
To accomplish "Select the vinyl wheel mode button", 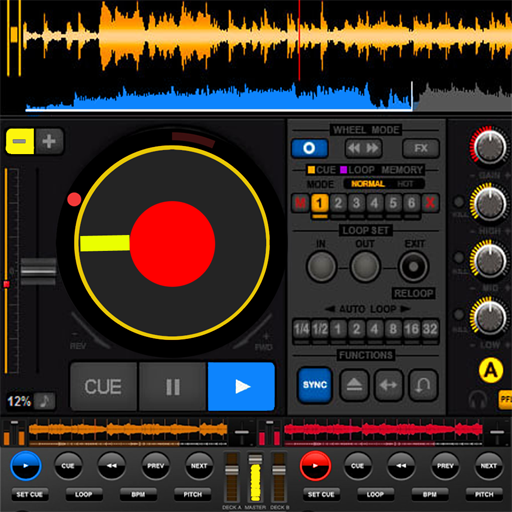I will [x=309, y=148].
